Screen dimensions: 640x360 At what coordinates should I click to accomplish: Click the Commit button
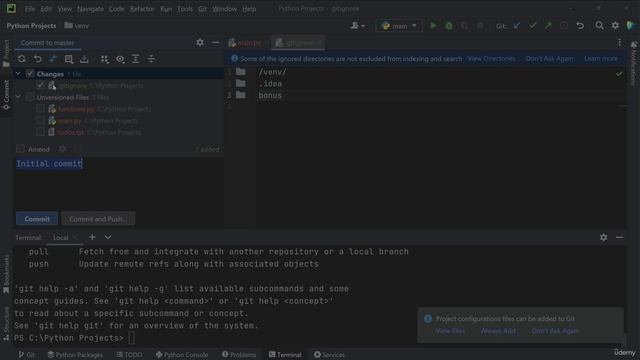[37, 219]
